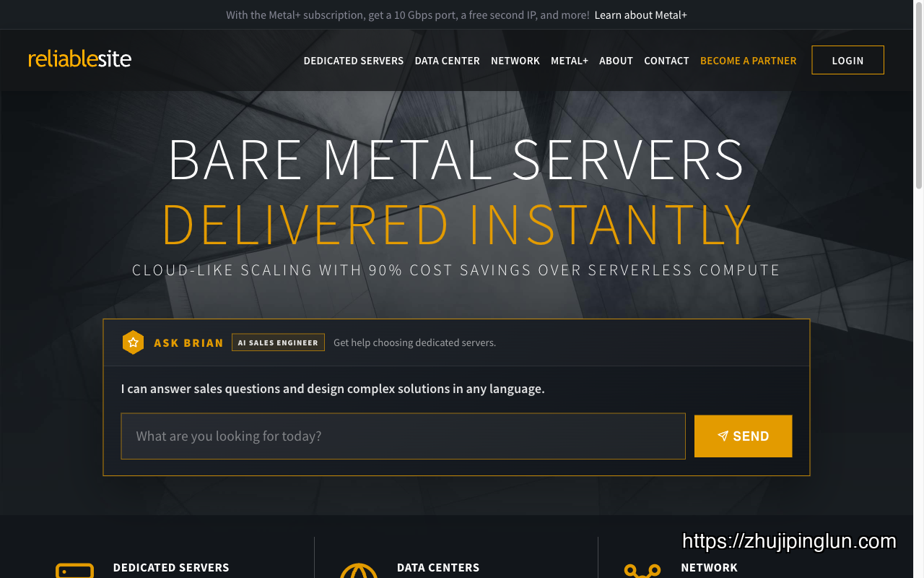Click the Data Centers section heading

[x=438, y=568]
